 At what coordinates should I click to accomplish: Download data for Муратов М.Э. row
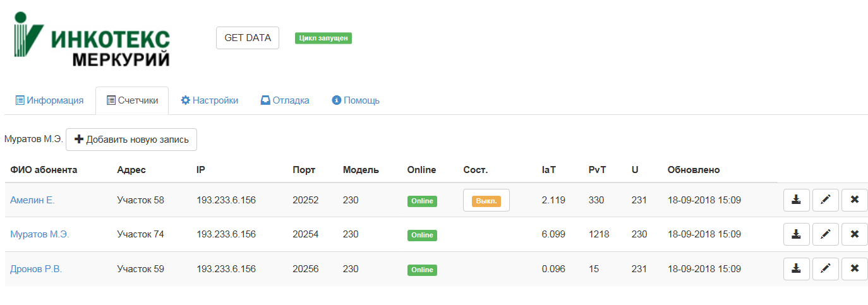[796, 234]
